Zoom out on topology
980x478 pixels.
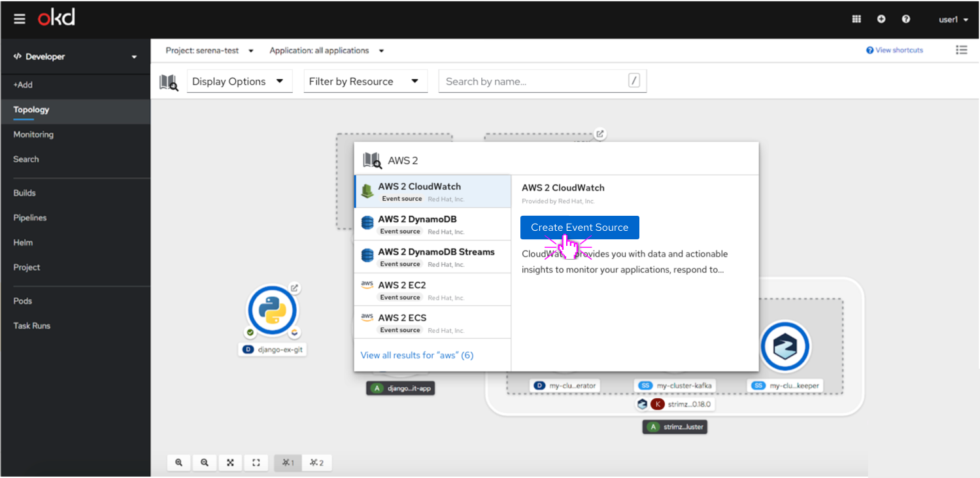click(205, 463)
